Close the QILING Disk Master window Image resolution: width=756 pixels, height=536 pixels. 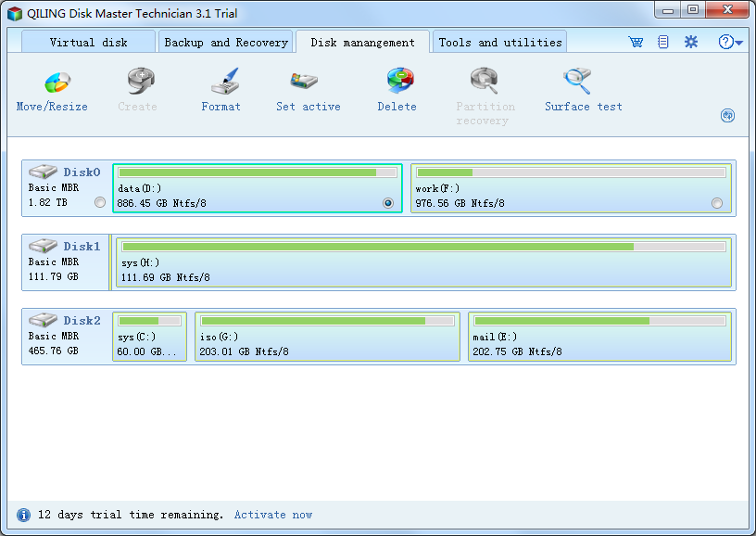pyautogui.click(x=727, y=10)
